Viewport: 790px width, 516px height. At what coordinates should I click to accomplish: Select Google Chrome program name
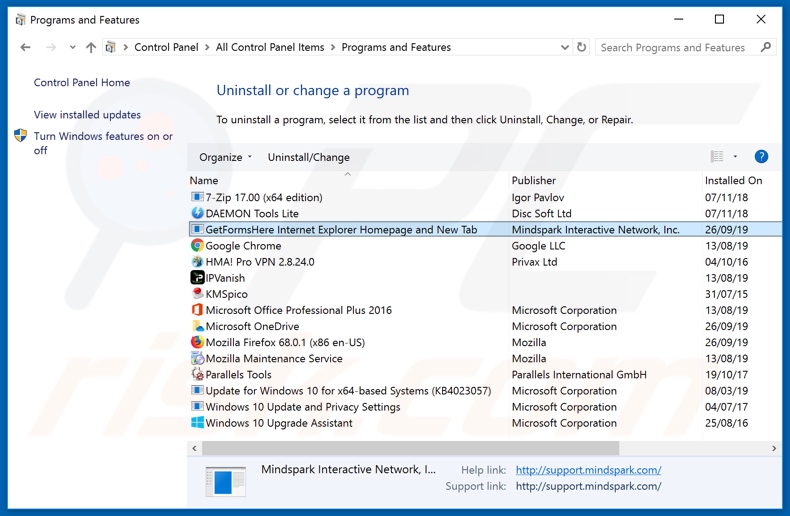[x=243, y=246]
